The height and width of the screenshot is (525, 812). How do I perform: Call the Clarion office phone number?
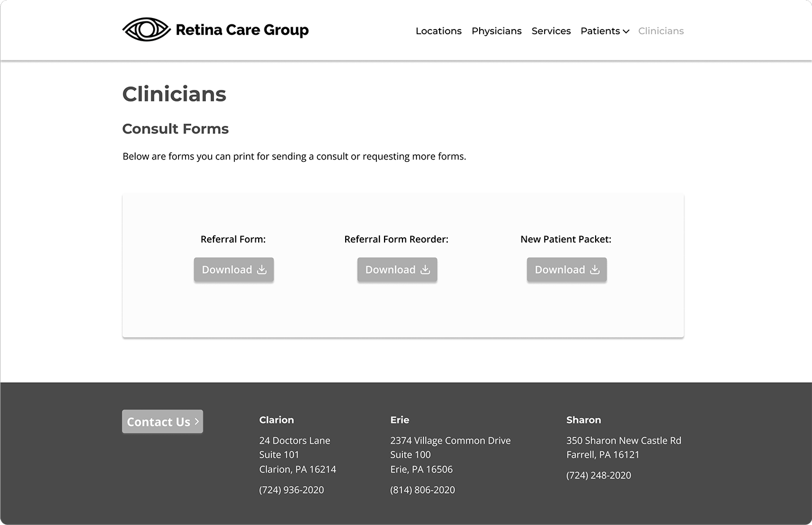click(291, 490)
